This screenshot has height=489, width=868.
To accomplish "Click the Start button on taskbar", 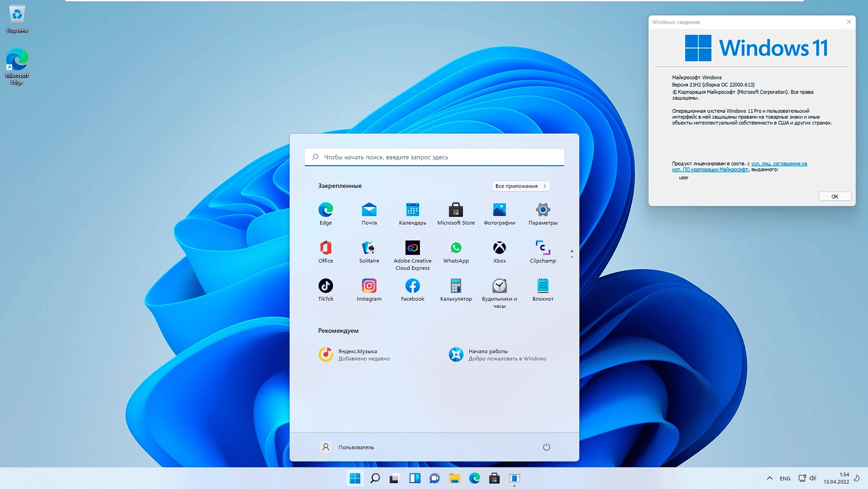I will (355, 478).
